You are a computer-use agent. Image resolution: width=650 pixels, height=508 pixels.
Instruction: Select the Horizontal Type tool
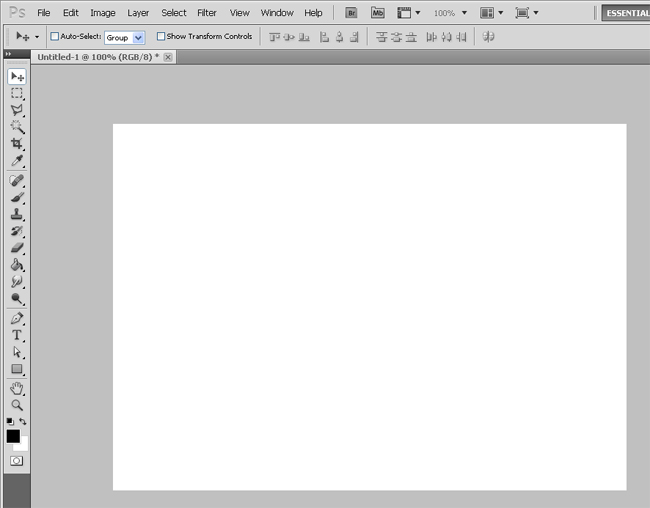coord(17,335)
